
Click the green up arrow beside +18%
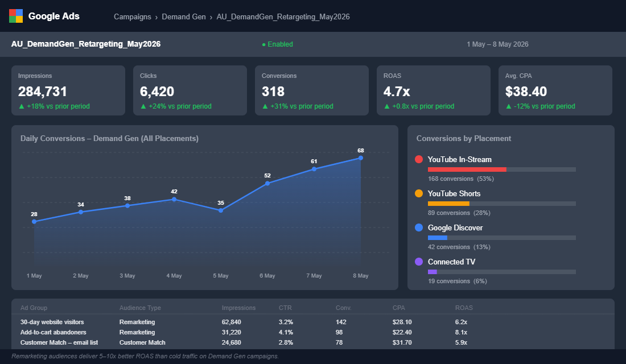22,106
